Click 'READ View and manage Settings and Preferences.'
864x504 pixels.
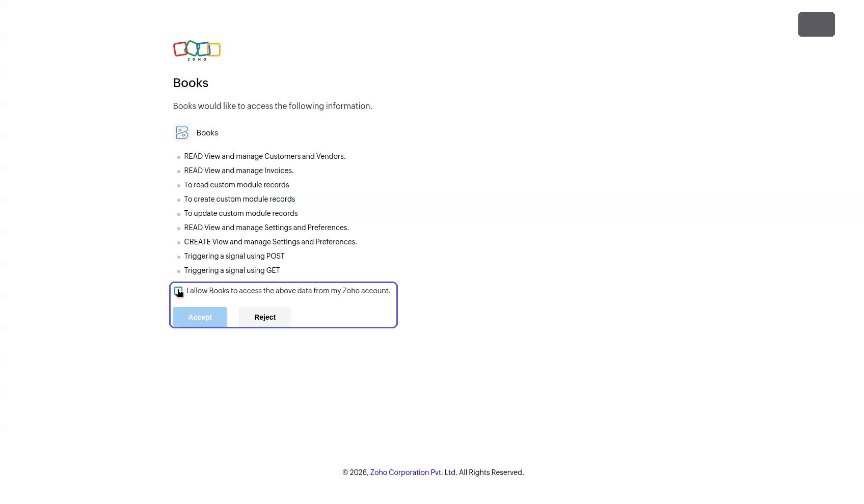(x=266, y=228)
